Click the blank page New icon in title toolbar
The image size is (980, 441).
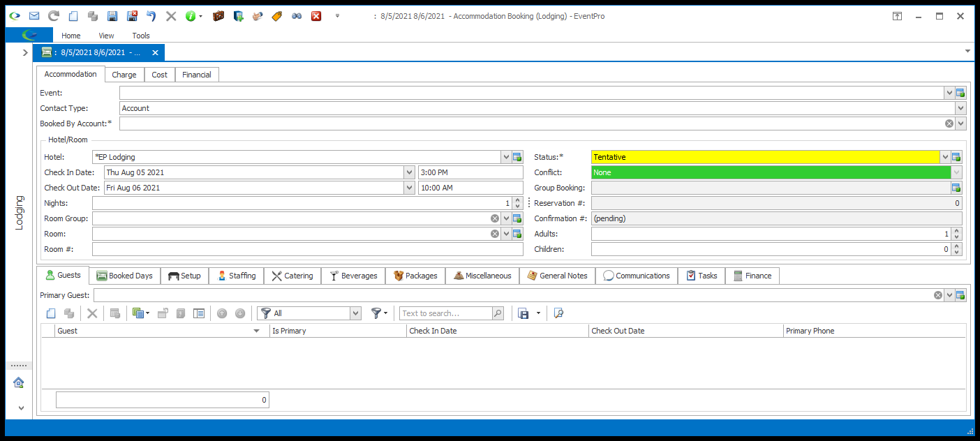coord(73,16)
